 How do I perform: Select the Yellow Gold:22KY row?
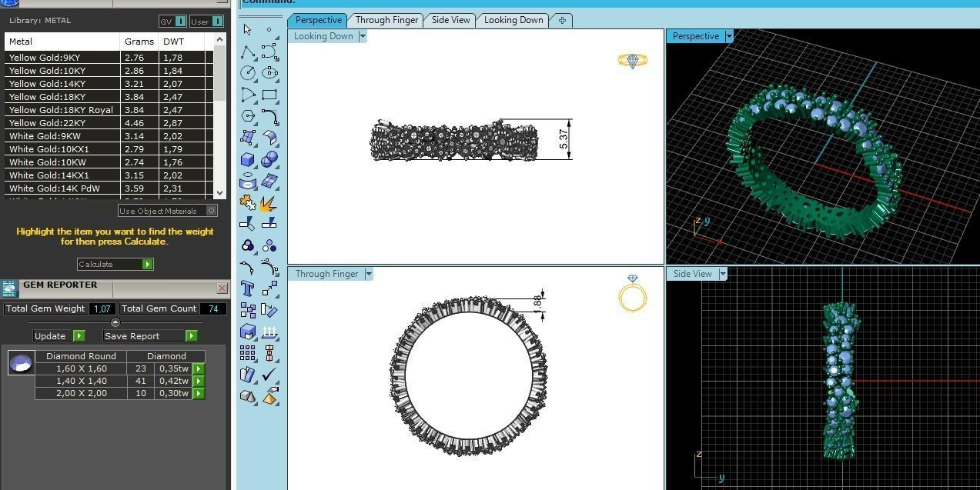(109, 123)
